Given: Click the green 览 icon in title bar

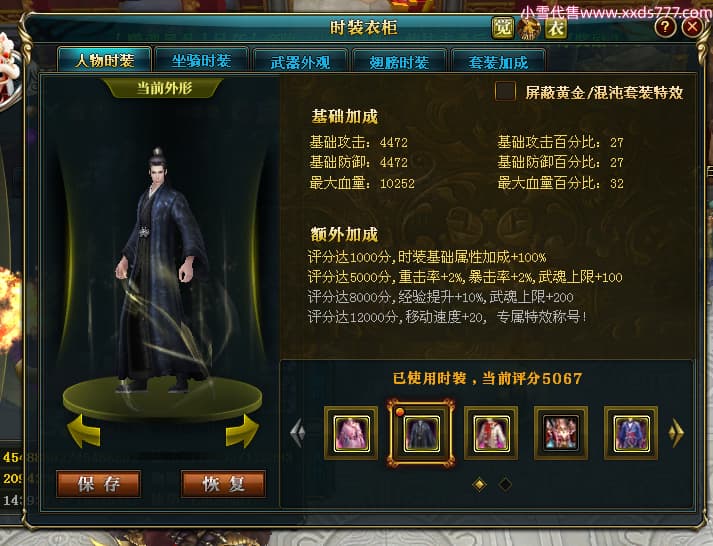Looking at the screenshot, I should coord(502,28).
